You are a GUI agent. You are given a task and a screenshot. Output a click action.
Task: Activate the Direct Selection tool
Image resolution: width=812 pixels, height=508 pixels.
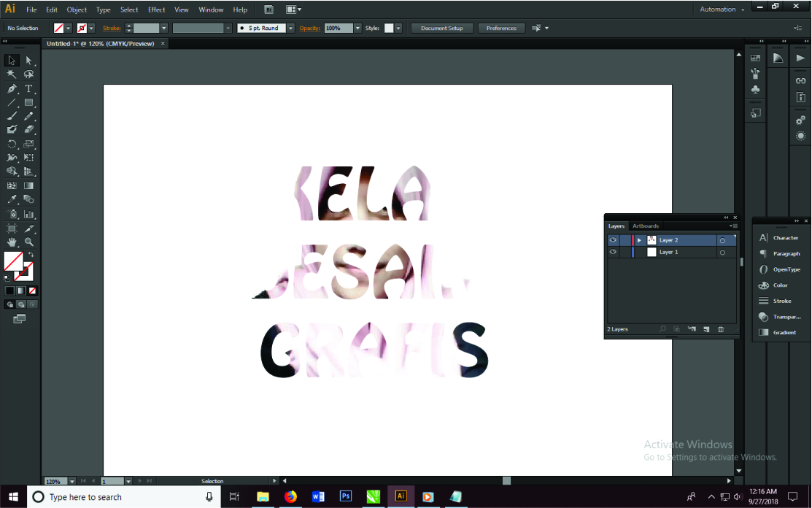(29, 61)
